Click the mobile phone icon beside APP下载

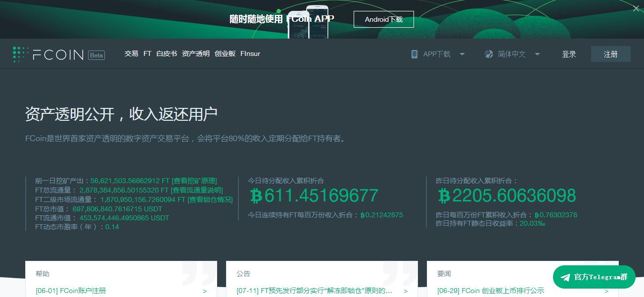(414, 54)
